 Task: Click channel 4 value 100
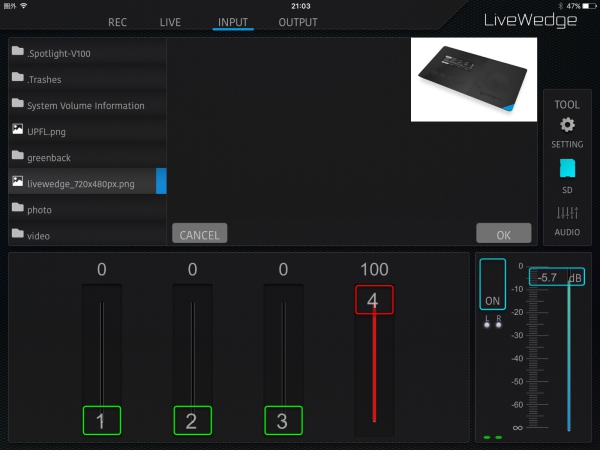point(374,269)
